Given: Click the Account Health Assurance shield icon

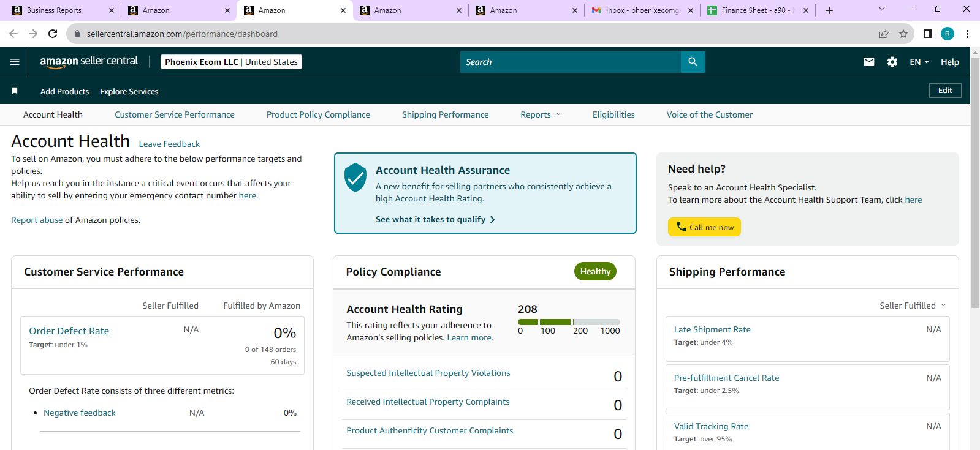Looking at the screenshot, I should [x=355, y=178].
